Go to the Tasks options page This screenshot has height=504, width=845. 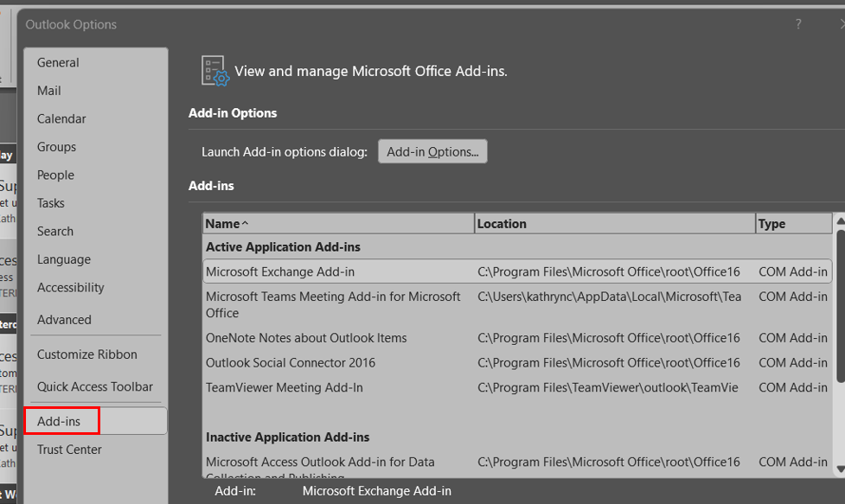point(50,203)
